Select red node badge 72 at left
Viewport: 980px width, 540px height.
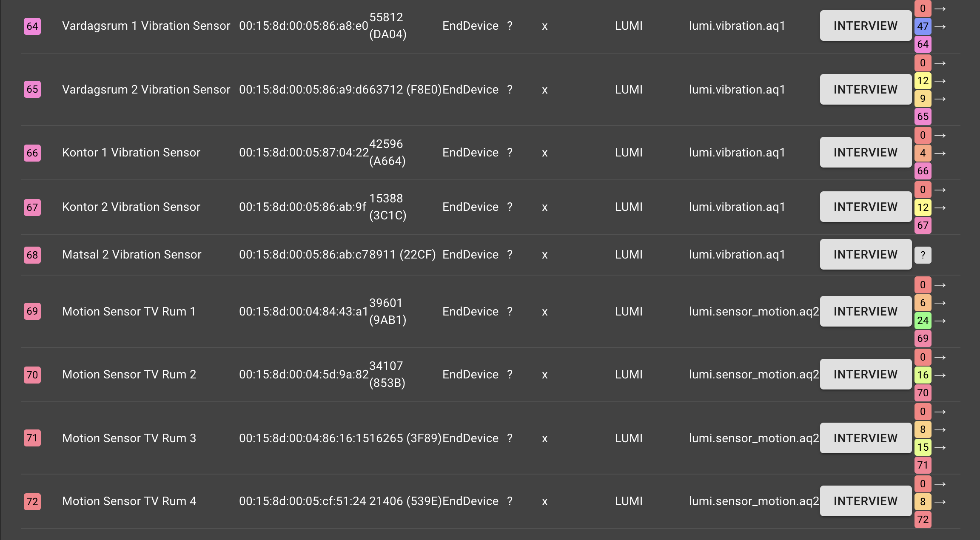(x=32, y=502)
